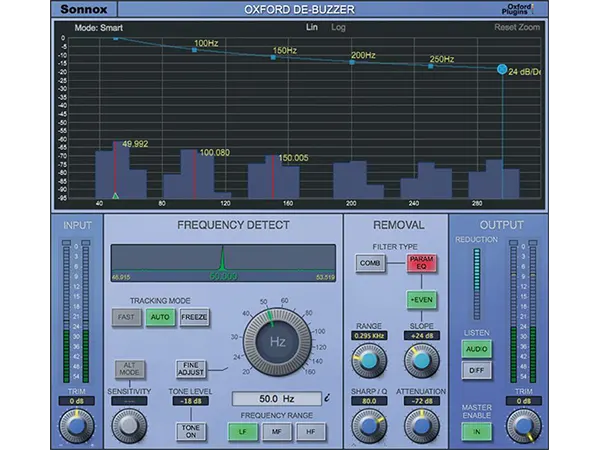This screenshot has height=450, width=600.
Task: Click the 100.080 harmonic label
Action: coord(215,153)
